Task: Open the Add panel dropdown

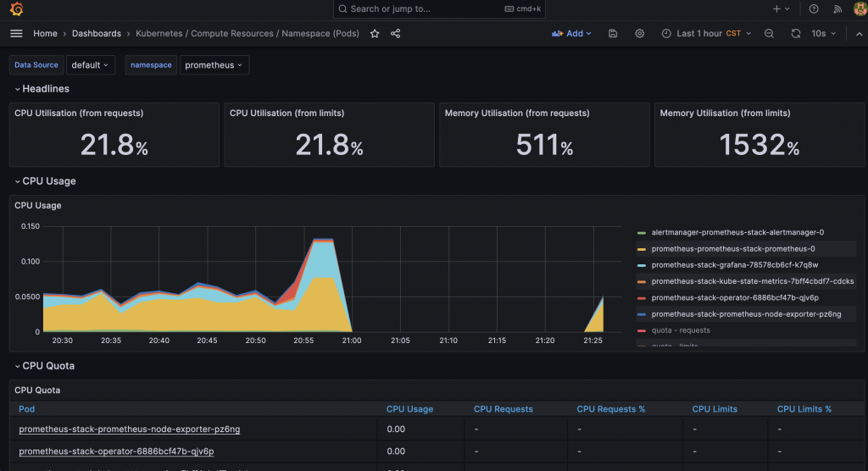Action: (572, 34)
